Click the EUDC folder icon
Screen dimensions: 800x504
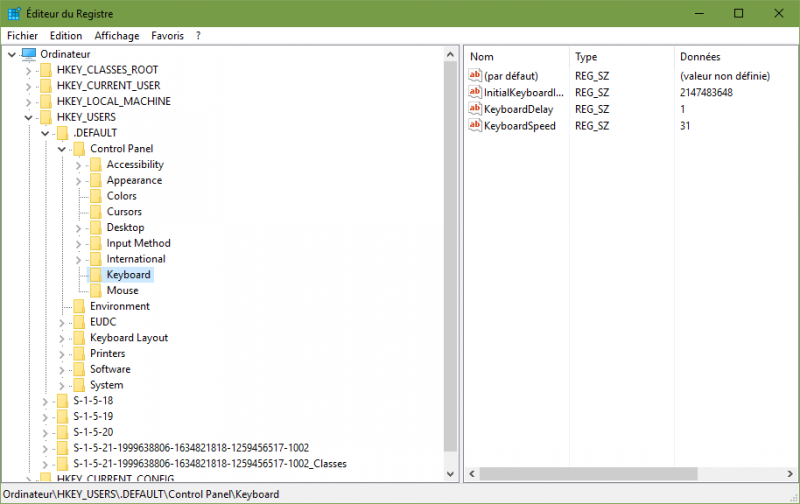coord(79,322)
